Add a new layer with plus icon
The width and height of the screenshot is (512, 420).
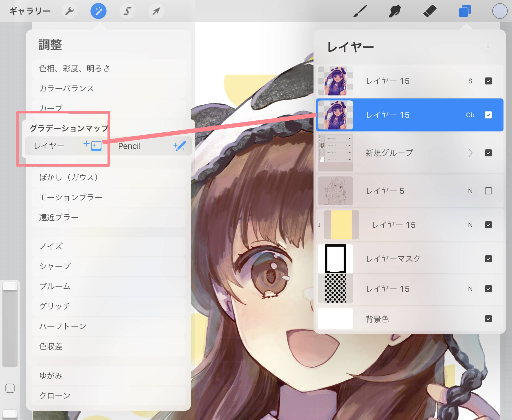[x=487, y=47]
